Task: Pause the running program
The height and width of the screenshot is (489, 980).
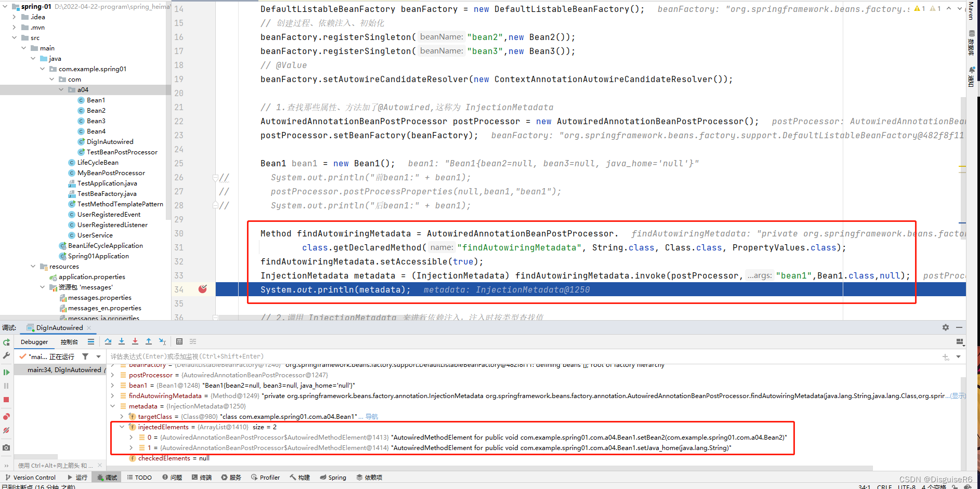Action: click(6, 386)
